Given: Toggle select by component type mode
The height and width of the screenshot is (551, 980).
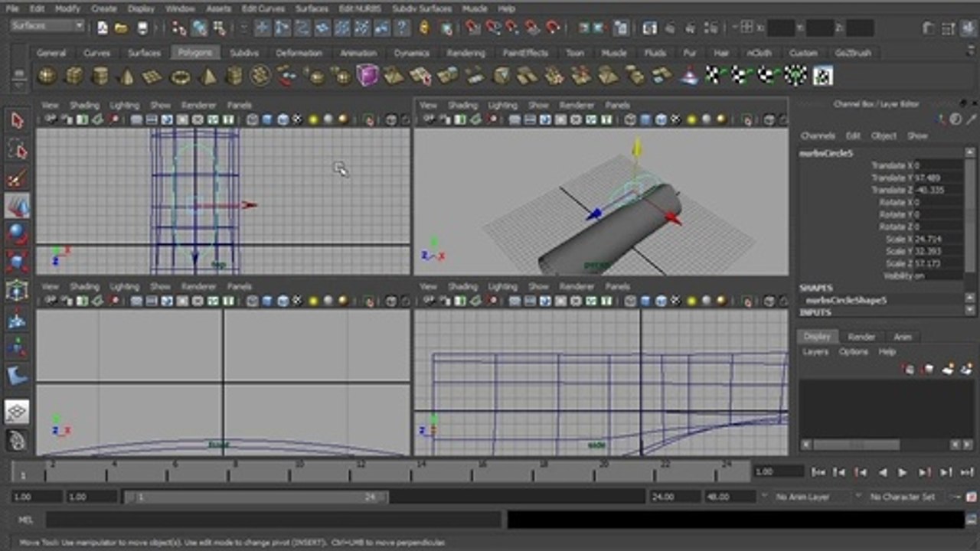Looking at the screenshot, I should click(219, 28).
